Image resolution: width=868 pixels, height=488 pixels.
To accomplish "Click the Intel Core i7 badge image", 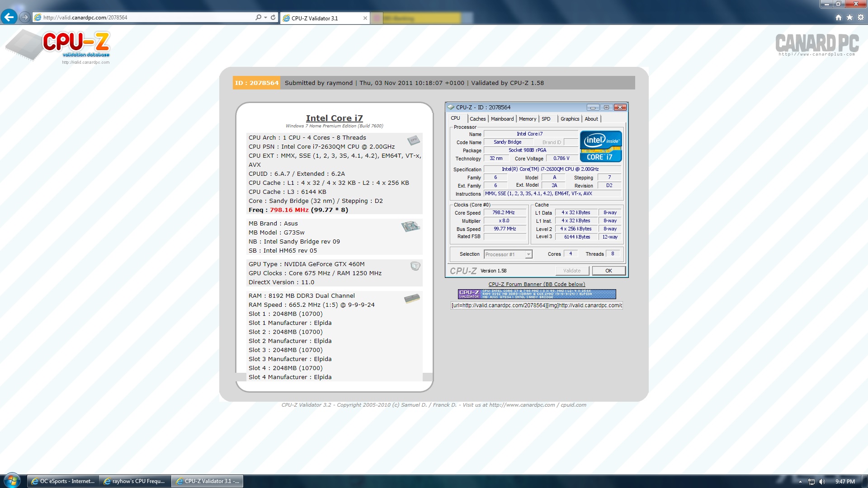I will pyautogui.click(x=601, y=146).
